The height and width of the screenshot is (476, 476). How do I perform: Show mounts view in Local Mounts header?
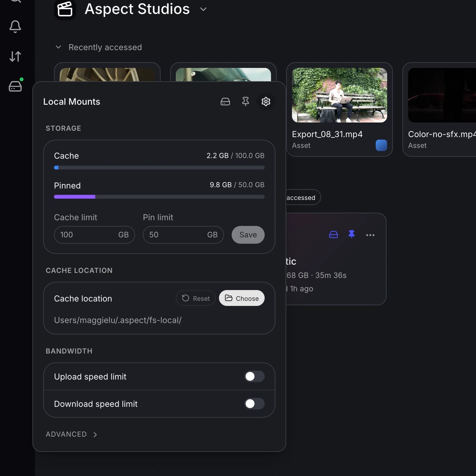(x=225, y=102)
